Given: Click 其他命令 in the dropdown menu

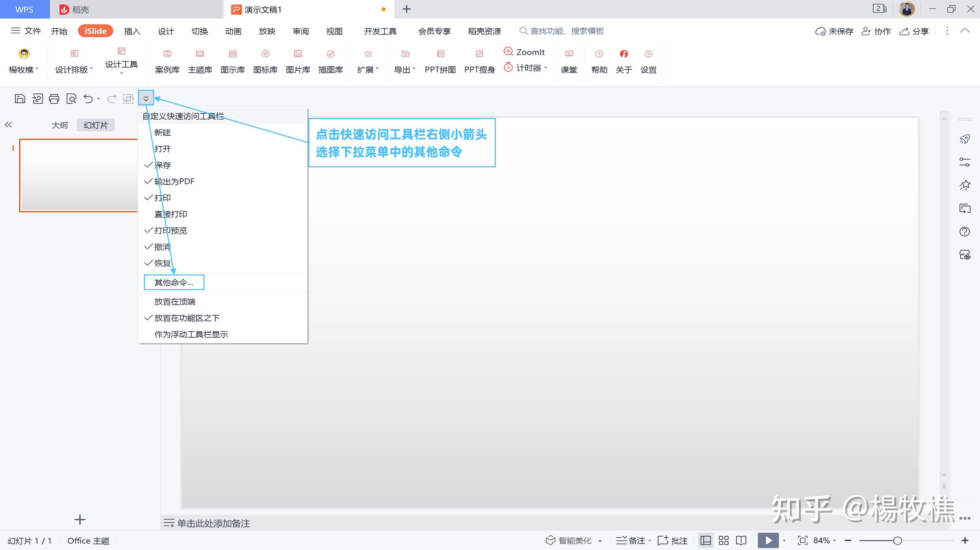Looking at the screenshot, I should 174,282.
